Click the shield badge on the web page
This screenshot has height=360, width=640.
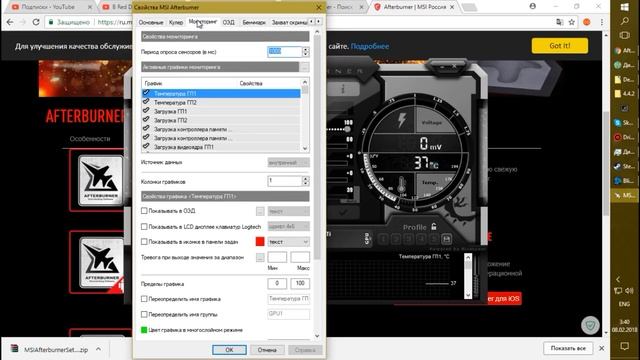tap(590, 325)
